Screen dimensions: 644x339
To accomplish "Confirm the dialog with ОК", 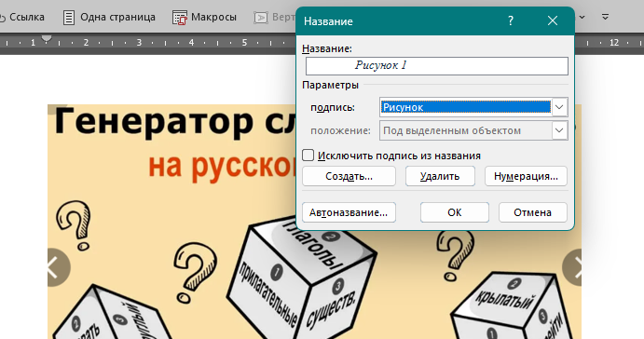I will click(x=455, y=212).
